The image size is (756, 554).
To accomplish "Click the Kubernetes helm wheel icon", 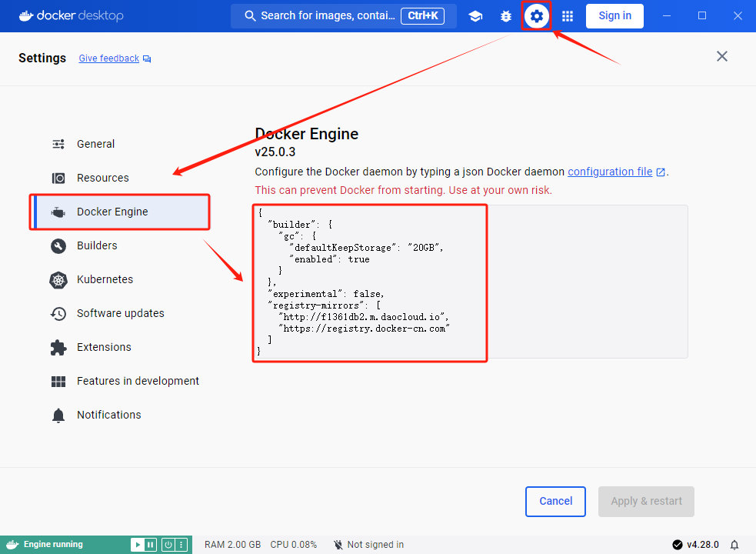I will [x=58, y=279].
